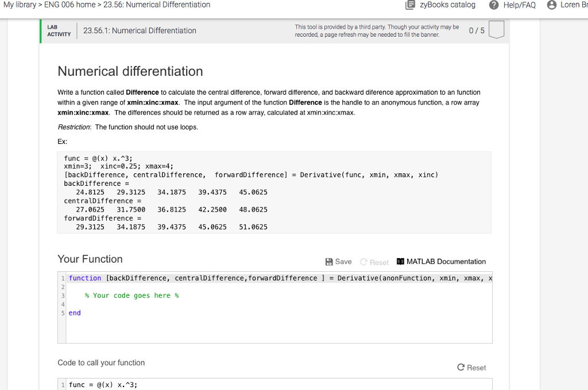Click the 'end' line in the editor
This screenshot has width=588, height=390.
75,313
